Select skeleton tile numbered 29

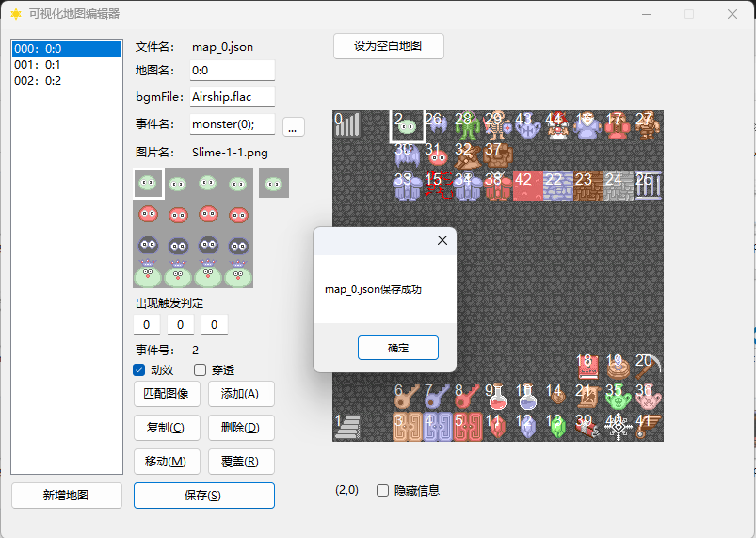tap(498, 125)
